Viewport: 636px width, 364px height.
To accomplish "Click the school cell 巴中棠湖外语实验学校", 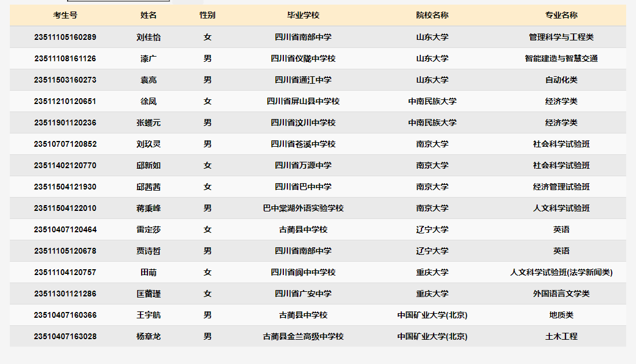I will (x=303, y=209).
